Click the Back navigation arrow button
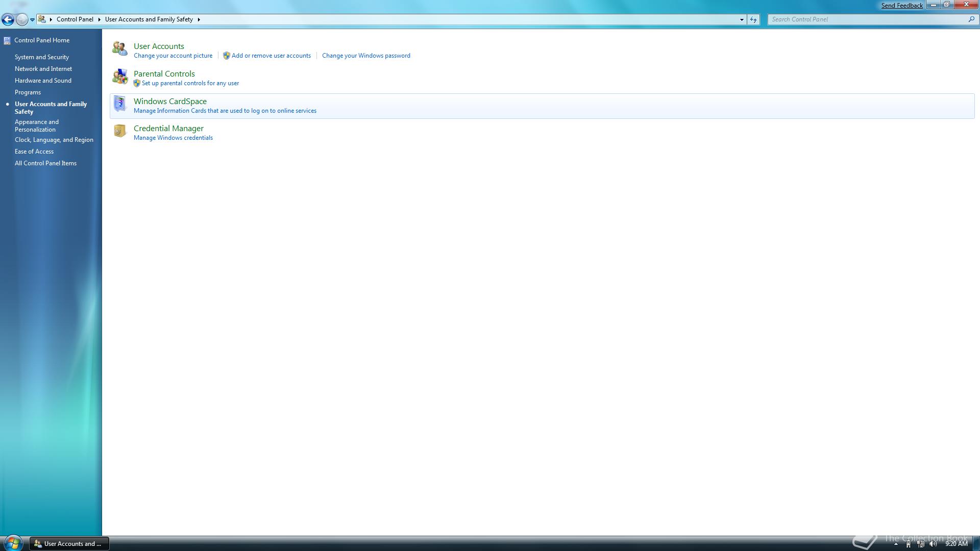This screenshot has height=551, width=980. tap(8, 19)
